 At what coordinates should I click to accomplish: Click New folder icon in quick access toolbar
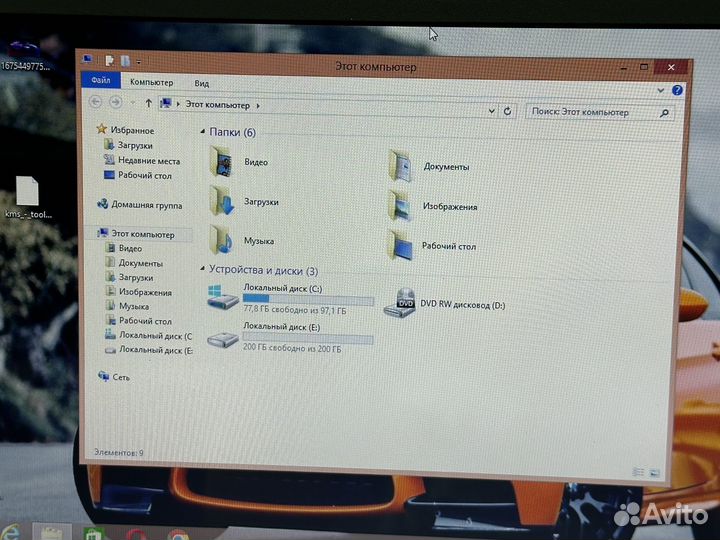pyautogui.click(x=125, y=61)
